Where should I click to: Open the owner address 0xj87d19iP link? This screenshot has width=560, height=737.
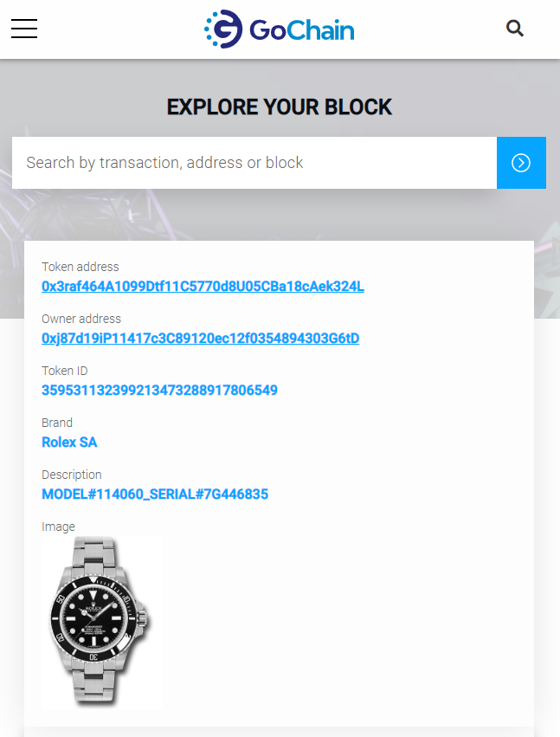(x=200, y=338)
